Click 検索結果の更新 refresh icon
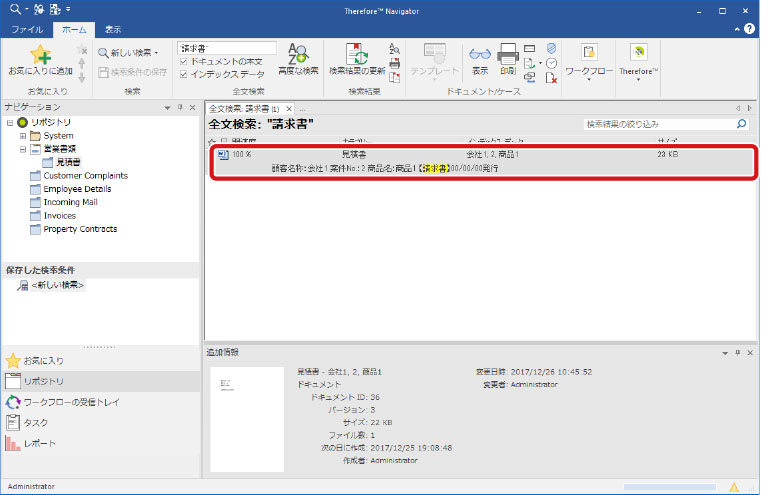 click(x=357, y=59)
